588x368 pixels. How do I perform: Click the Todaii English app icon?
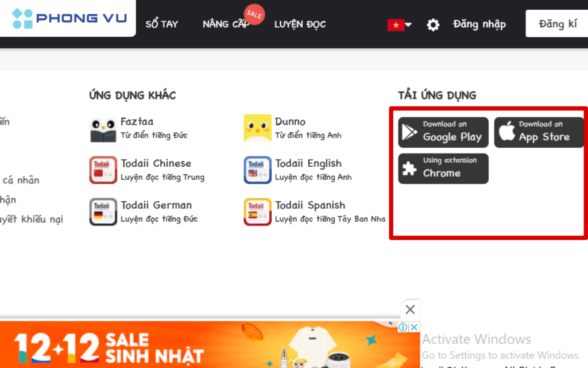[257, 170]
